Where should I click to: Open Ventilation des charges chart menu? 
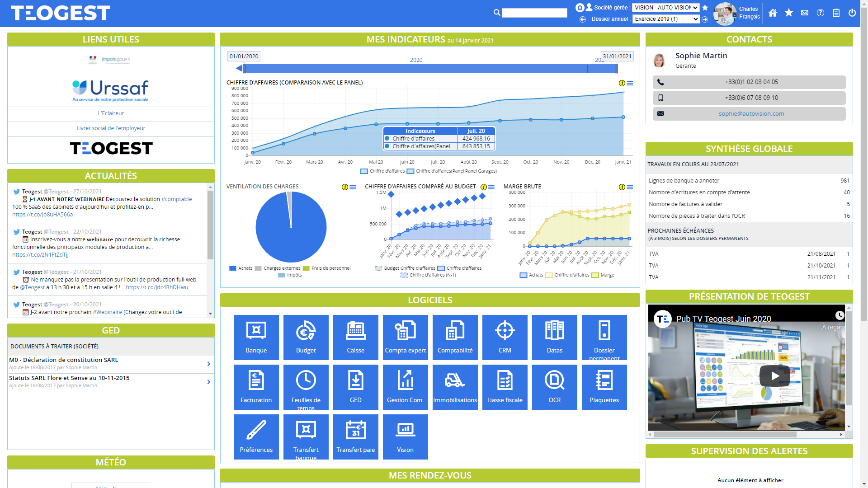tap(353, 187)
